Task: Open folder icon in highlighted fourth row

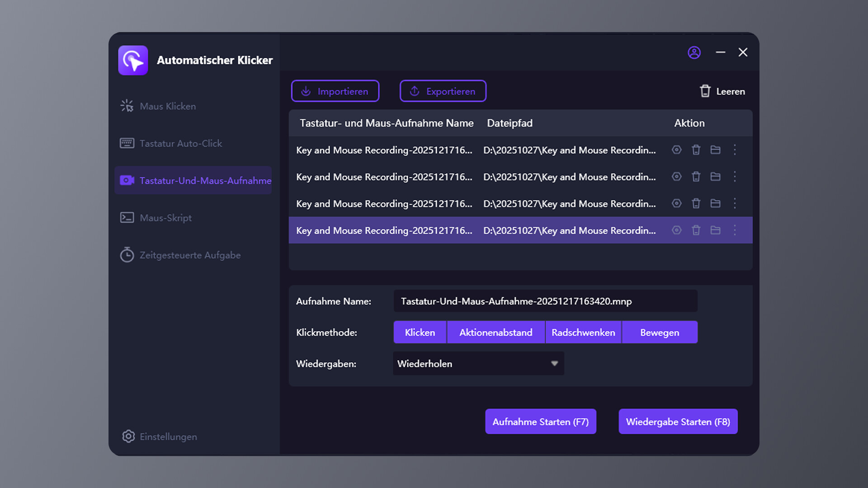Action: (715, 230)
